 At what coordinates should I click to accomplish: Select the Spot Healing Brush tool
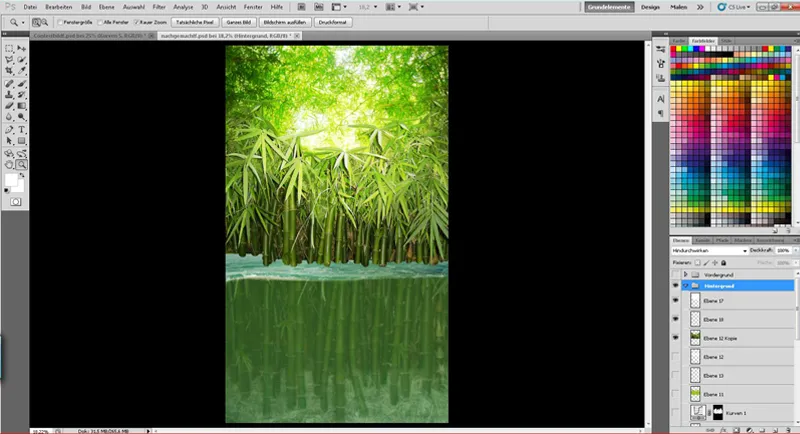(9, 84)
